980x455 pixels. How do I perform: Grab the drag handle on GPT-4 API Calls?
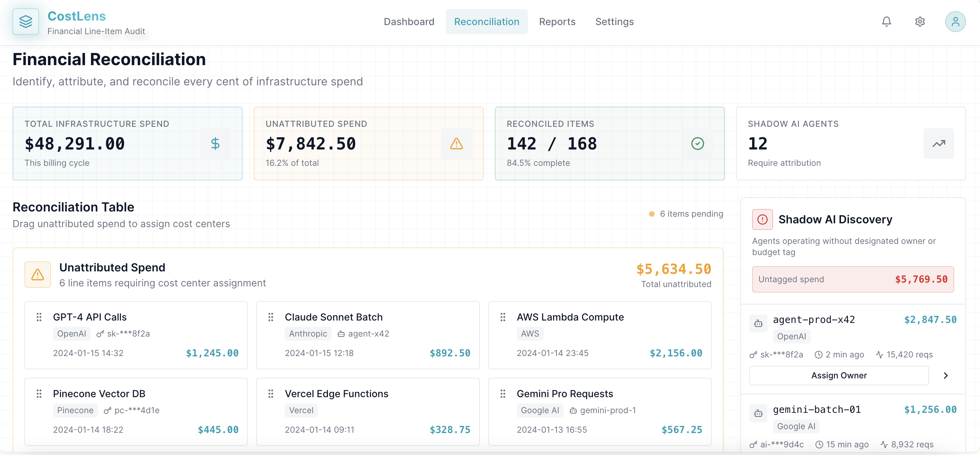(x=39, y=317)
